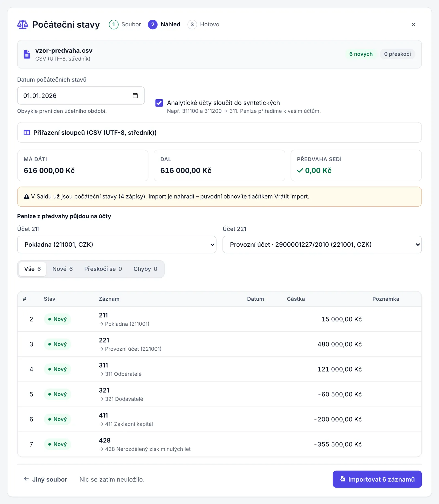The height and width of the screenshot is (504, 439).
Task: Click the amount 15 000,00 Kč
Action: click(342, 319)
